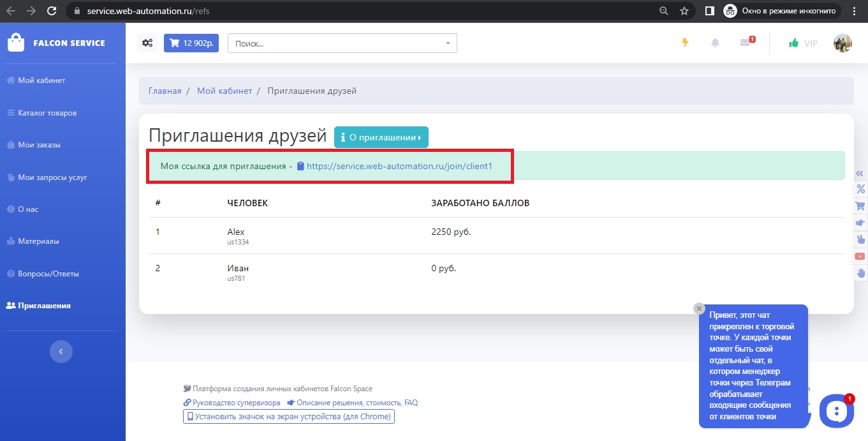This screenshot has height=441, width=868.
Task: Open the notifications bell
Action: 715,43
